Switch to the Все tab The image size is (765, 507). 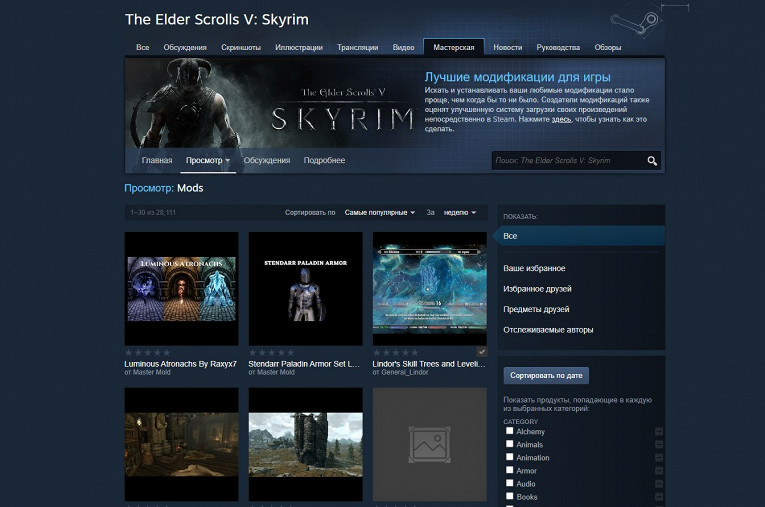point(142,47)
